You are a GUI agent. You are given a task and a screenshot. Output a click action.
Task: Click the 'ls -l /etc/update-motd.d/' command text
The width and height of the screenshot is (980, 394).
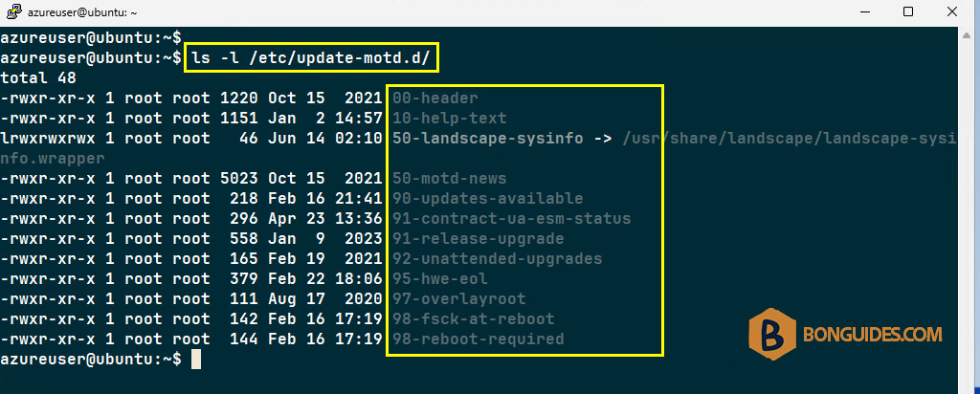pyautogui.click(x=311, y=58)
